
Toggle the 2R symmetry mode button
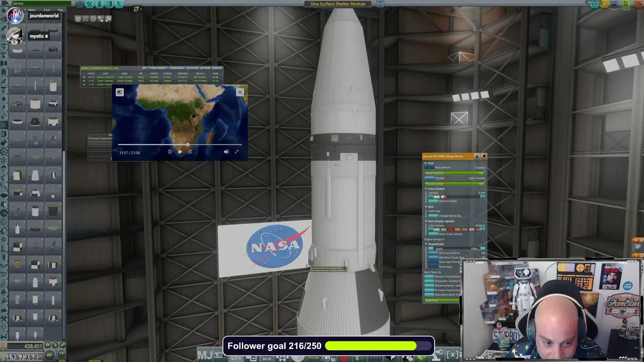tap(49, 355)
